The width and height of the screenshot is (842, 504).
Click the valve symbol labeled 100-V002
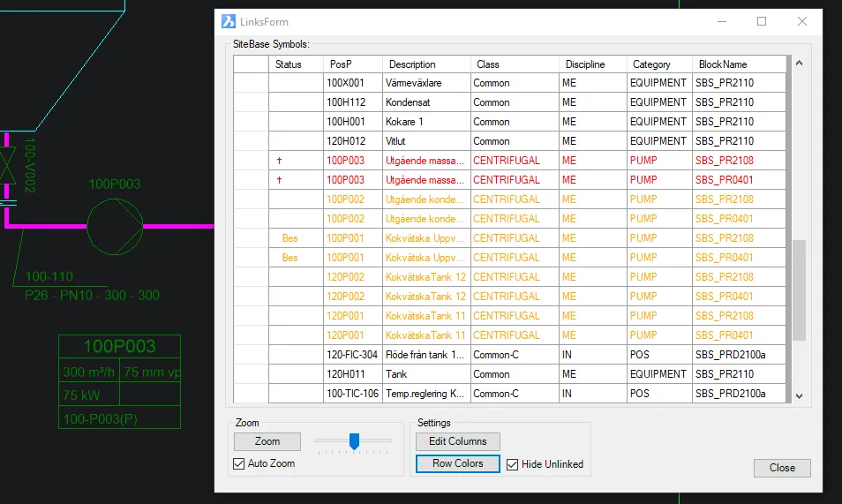point(8,167)
